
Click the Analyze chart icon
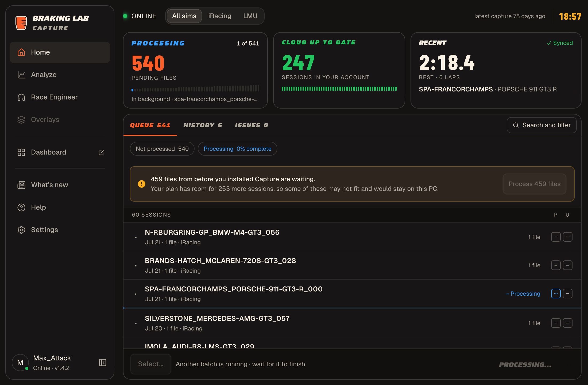[21, 75]
